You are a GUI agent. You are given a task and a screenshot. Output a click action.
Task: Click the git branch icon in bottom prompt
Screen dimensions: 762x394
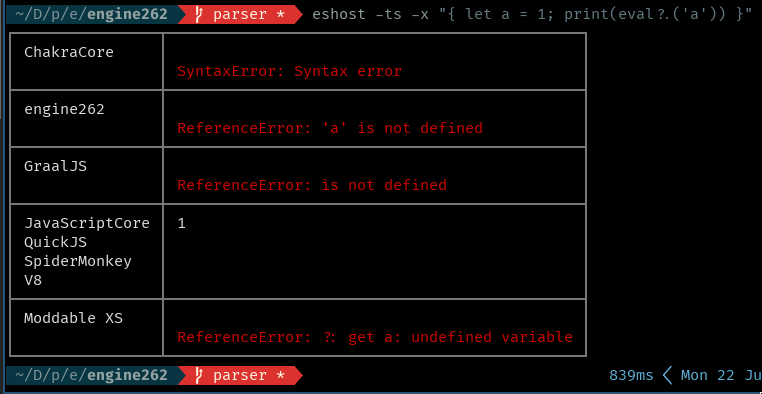click(198, 376)
